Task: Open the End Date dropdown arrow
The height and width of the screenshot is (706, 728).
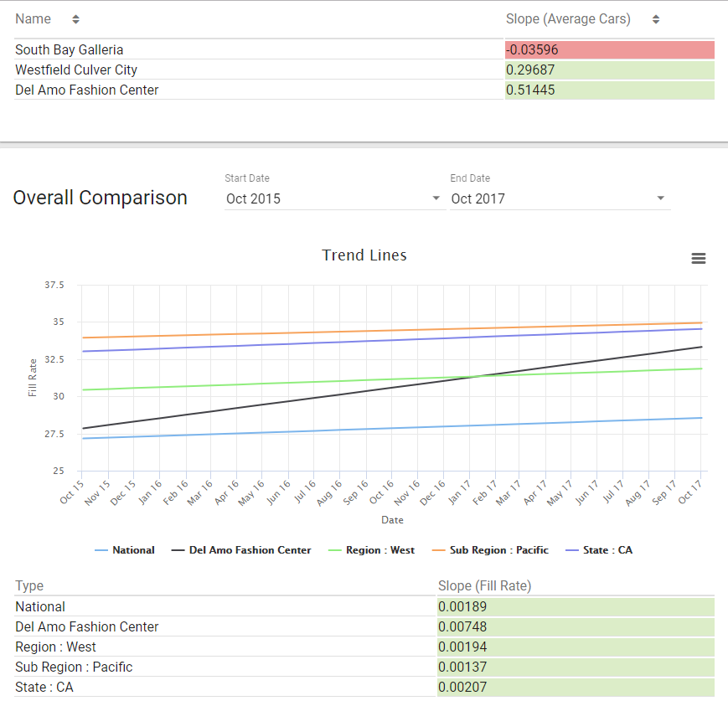Action: click(661, 198)
